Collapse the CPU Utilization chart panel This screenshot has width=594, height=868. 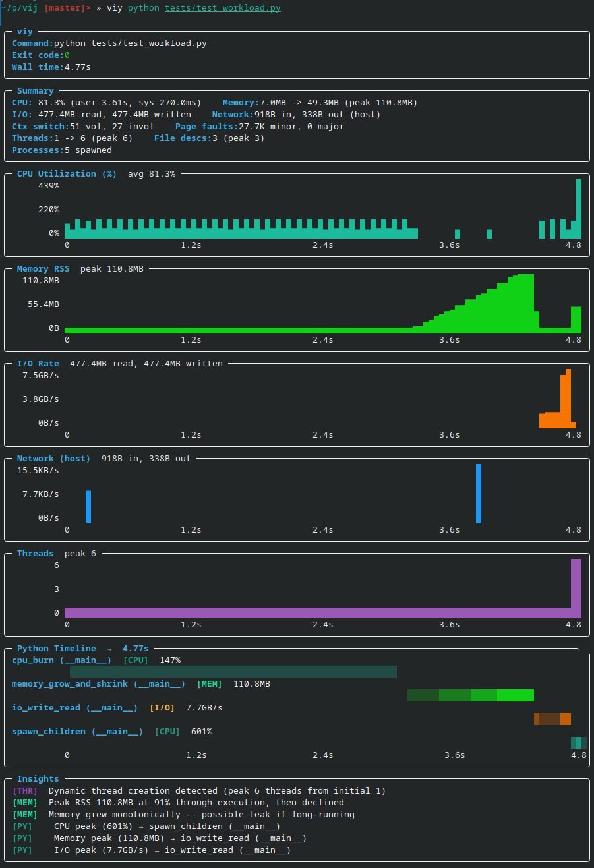tap(65, 173)
